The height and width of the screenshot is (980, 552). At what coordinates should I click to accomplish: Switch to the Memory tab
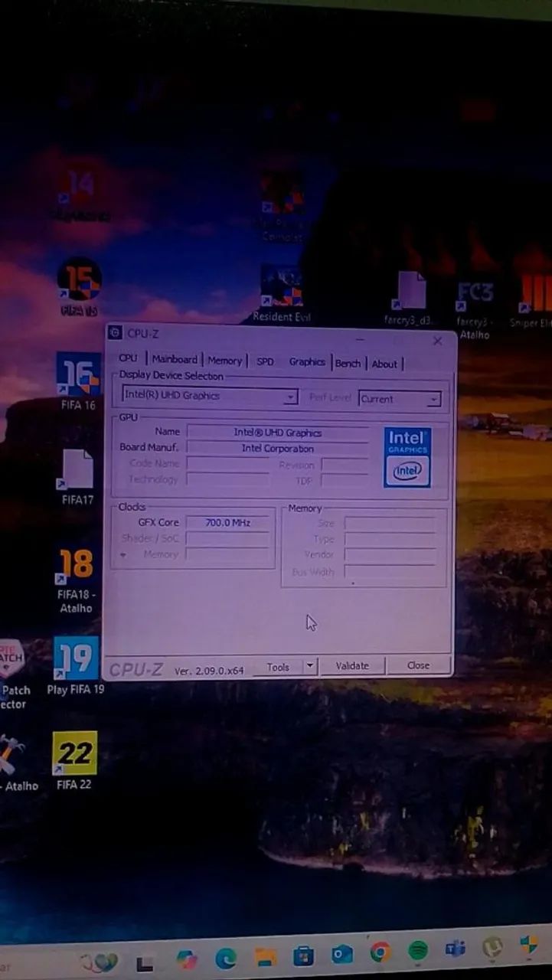pos(225,361)
